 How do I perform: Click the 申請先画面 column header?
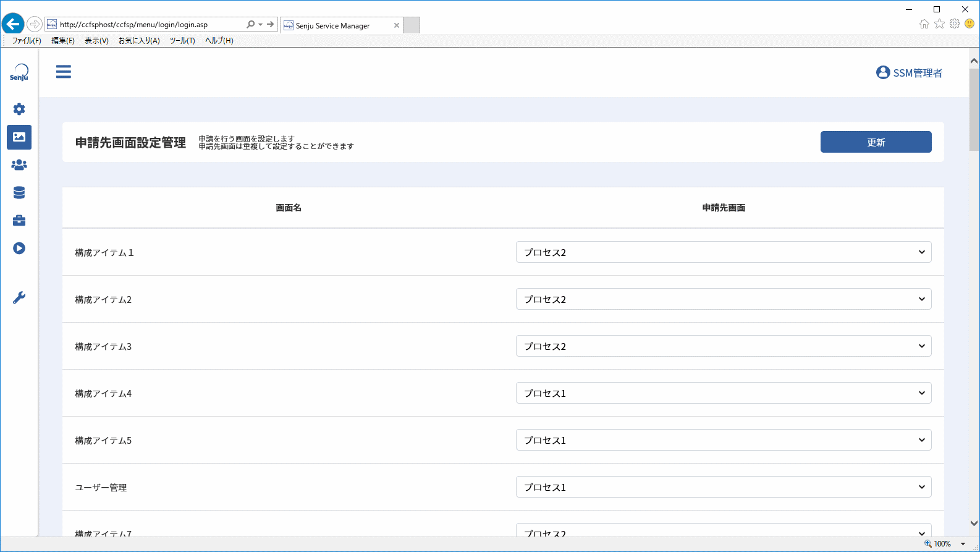[724, 208]
